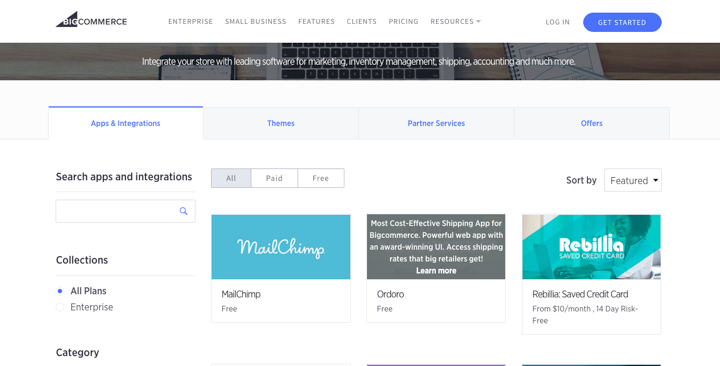
Task: Open the Pricing nav link
Action: [x=403, y=22]
